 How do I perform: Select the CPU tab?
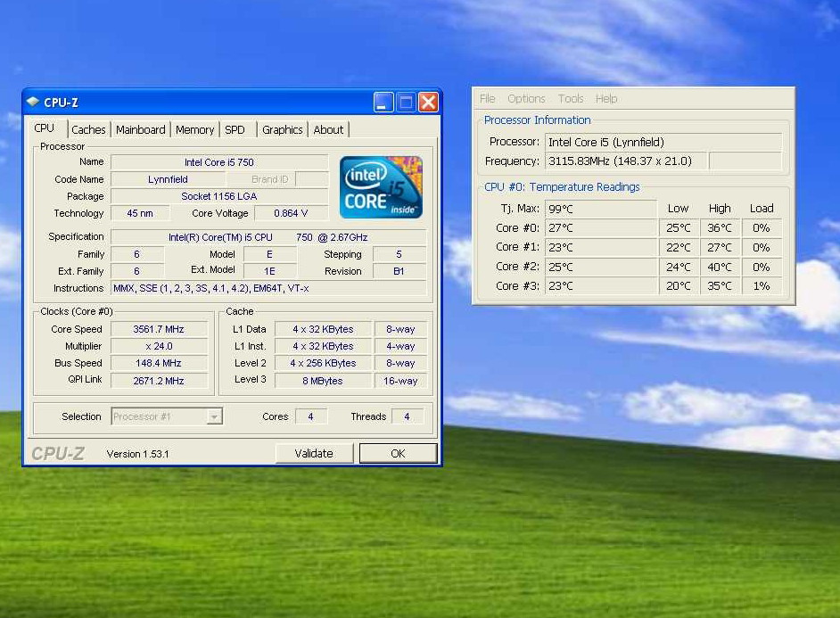pyautogui.click(x=45, y=128)
